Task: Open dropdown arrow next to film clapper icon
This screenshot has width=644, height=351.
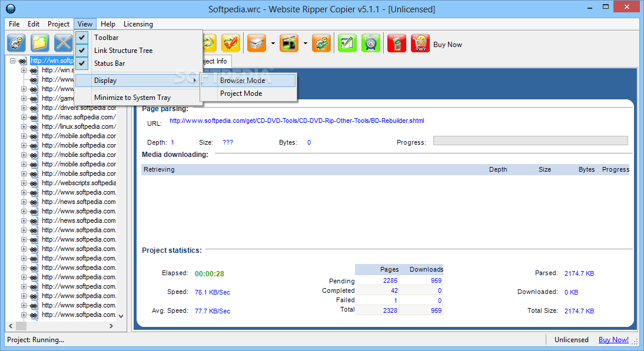Action: tap(305, 43)
